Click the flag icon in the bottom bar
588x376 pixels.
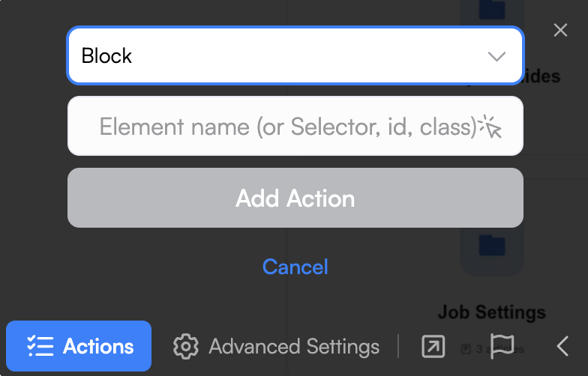click(502, 345)
